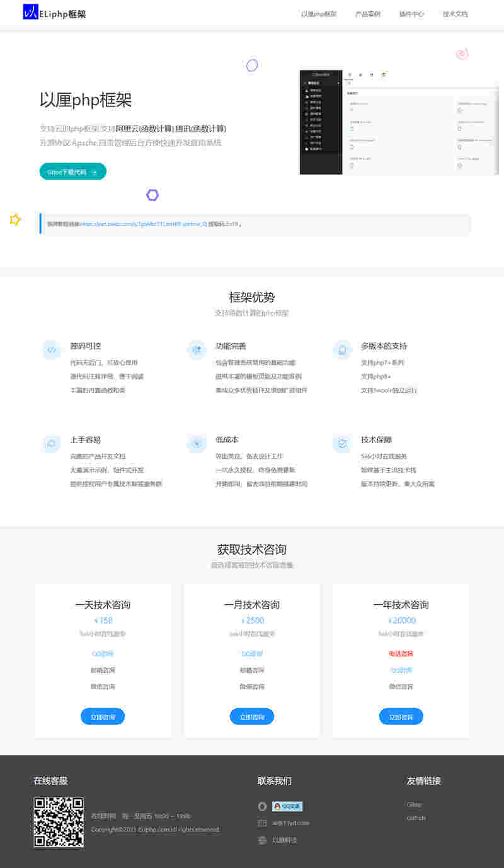Click the ELiphp logo icon in the header
Screen dimensions: 504x868
pos(29,12)
